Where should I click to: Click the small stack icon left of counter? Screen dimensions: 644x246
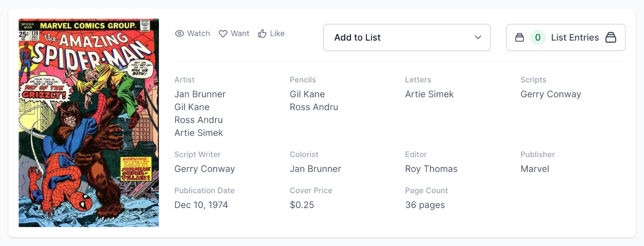click(x=520, y=37)
